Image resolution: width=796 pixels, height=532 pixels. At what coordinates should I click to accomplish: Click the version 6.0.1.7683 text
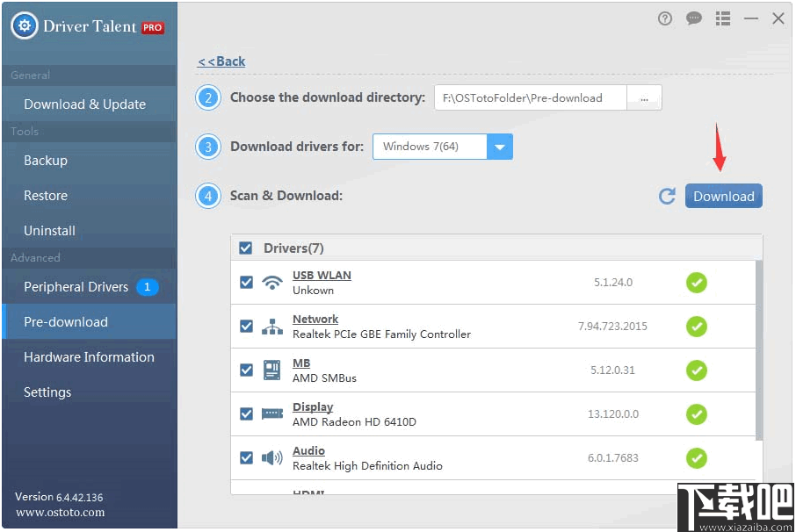(x=612, y=458)
